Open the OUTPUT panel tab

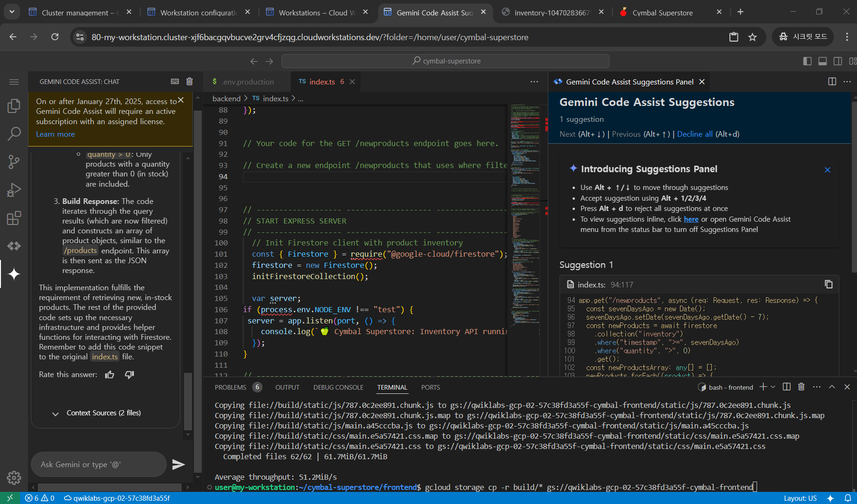[287, 387]
